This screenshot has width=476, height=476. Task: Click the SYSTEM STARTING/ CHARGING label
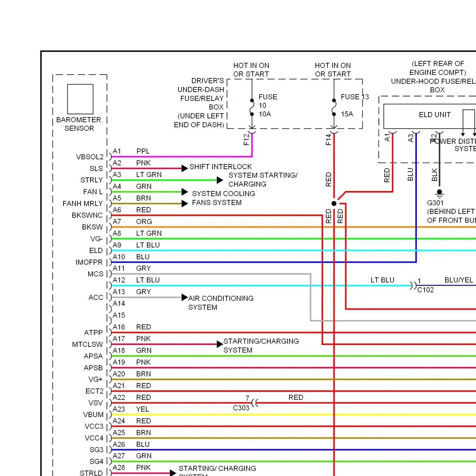point(263,180)
